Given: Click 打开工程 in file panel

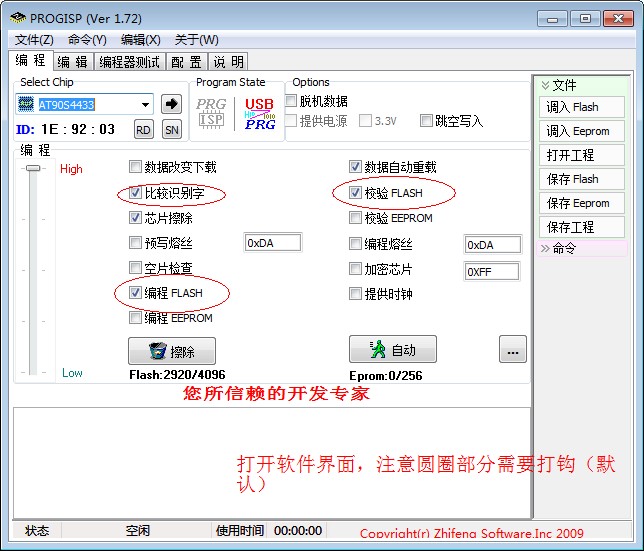Looking at the screenshot, I should click(582, 155).
